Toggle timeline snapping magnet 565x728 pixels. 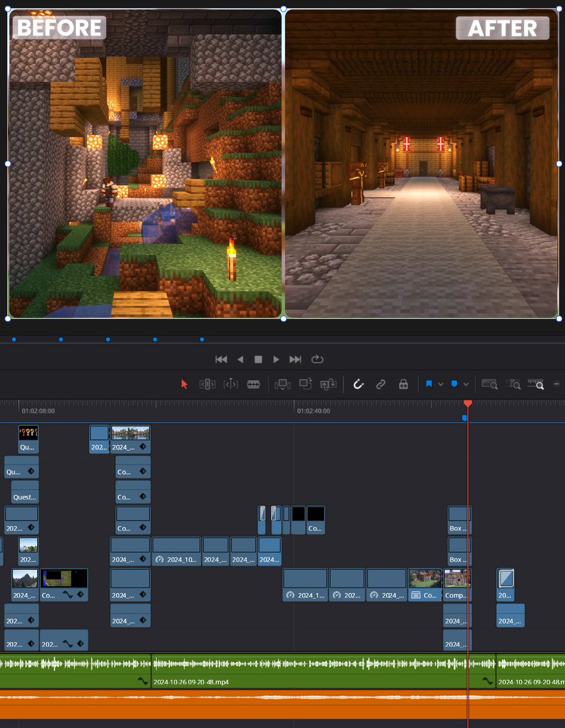358,384
